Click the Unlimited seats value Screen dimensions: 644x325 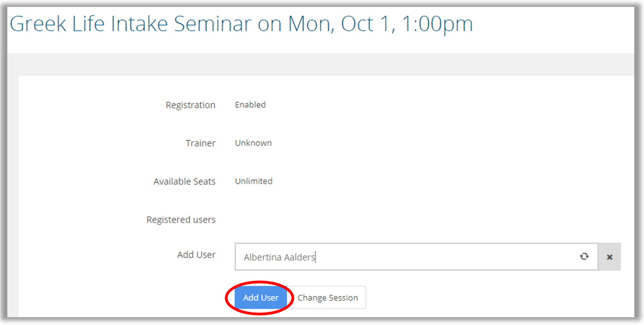point(254,181)
